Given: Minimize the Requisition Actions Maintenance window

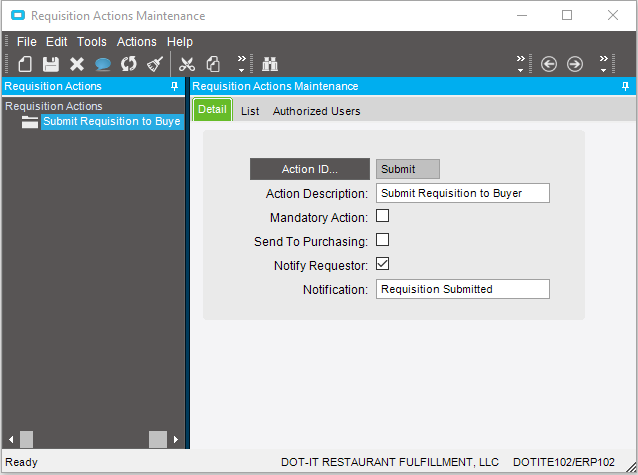Looking at the screenshot, I should 522,15.
